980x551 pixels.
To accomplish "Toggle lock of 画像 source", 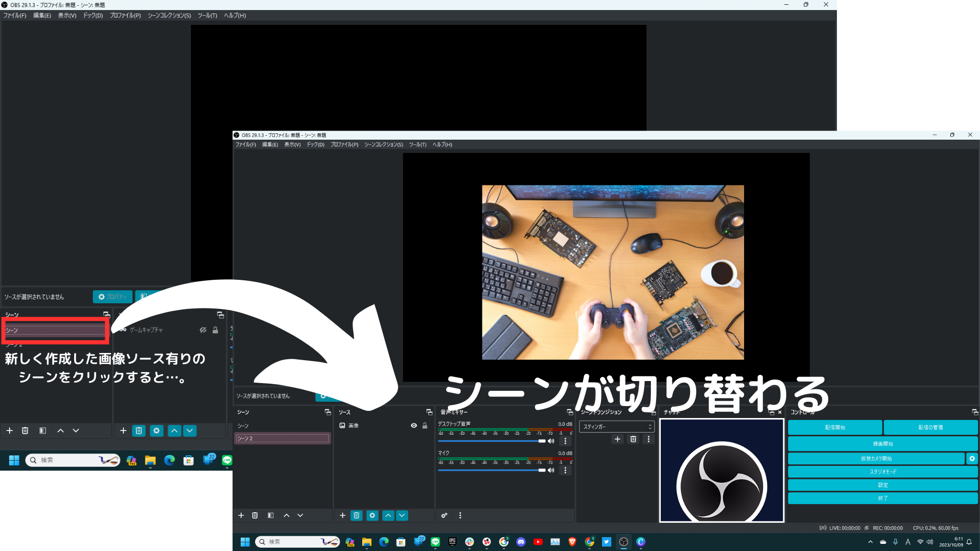I will pos(425,425).
